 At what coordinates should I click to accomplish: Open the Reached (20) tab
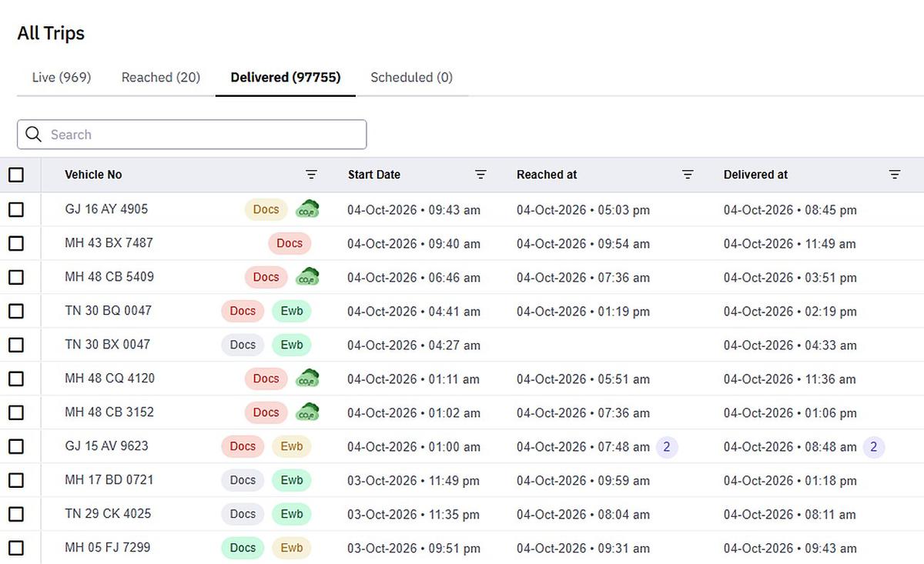click(161, 77)
